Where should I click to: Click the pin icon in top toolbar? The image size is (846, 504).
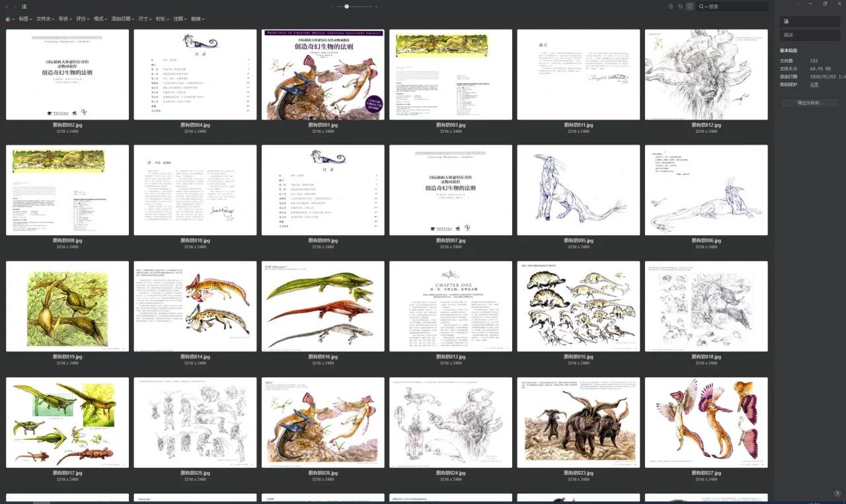tap(671, 6)
